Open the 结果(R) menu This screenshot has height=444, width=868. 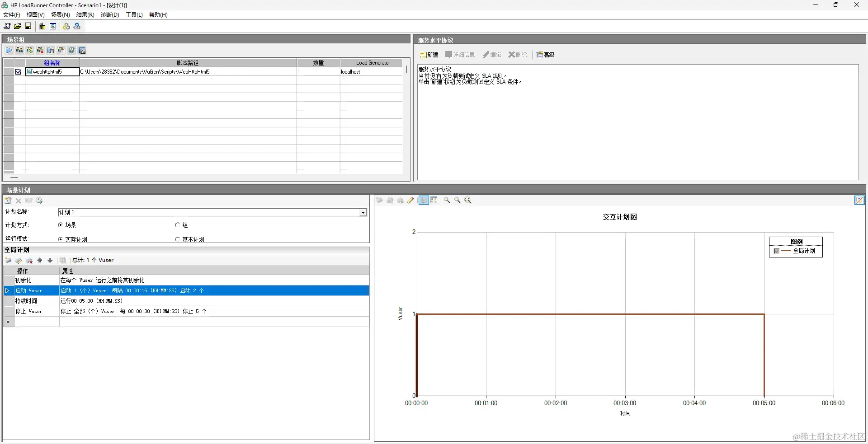tap(85, 15)
